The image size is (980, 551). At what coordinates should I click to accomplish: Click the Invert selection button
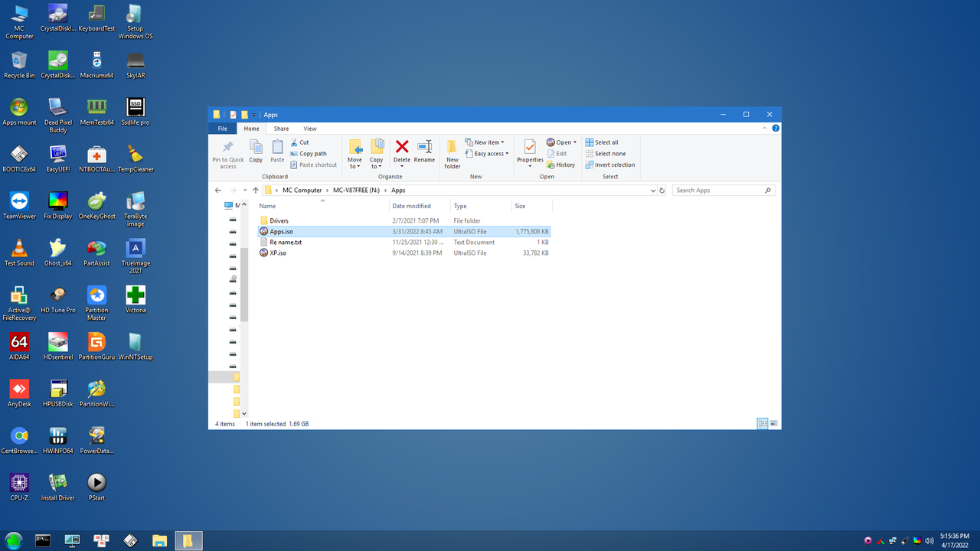609,165
